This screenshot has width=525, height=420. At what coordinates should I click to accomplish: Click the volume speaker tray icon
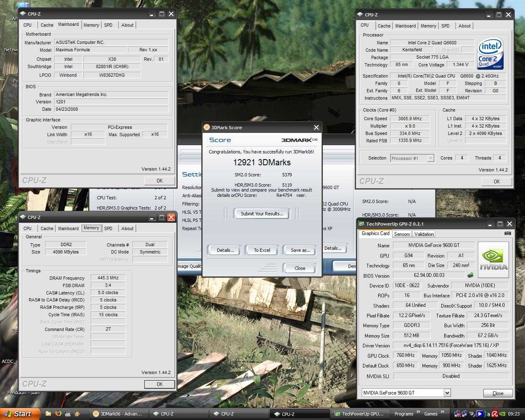(x=472, y=414)
